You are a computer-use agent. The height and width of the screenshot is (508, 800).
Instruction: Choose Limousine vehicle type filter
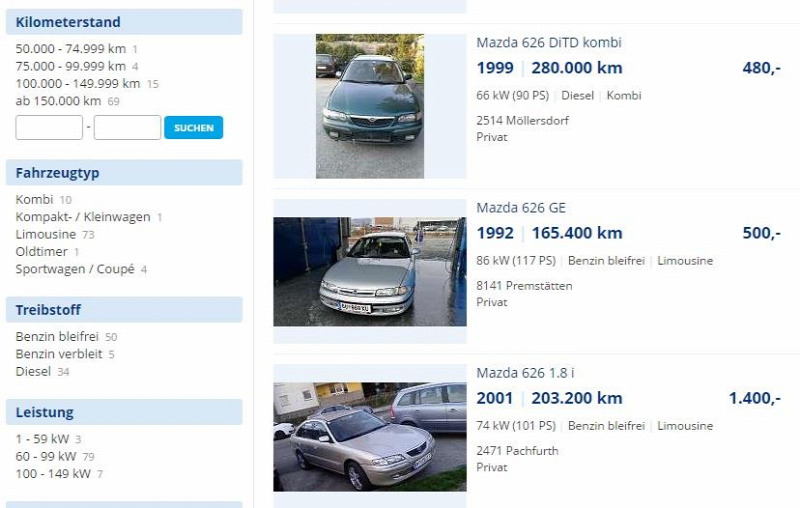coord(46,234)
